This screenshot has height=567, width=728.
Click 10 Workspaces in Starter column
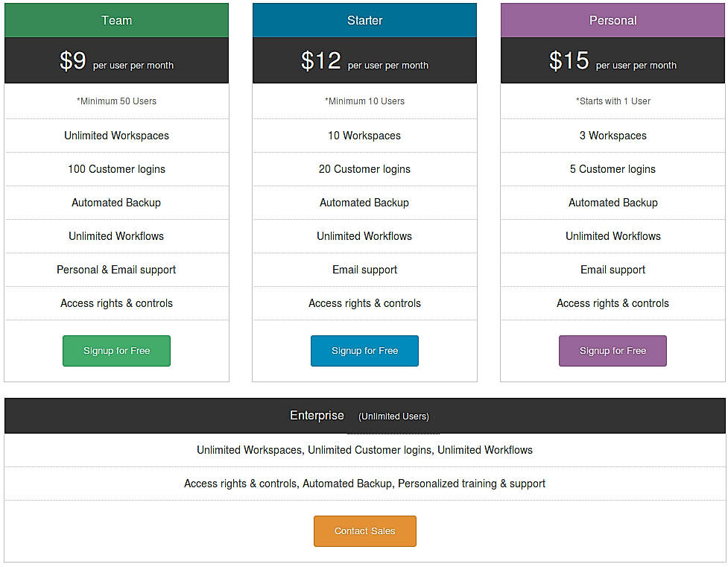click(x=364, y=135)
